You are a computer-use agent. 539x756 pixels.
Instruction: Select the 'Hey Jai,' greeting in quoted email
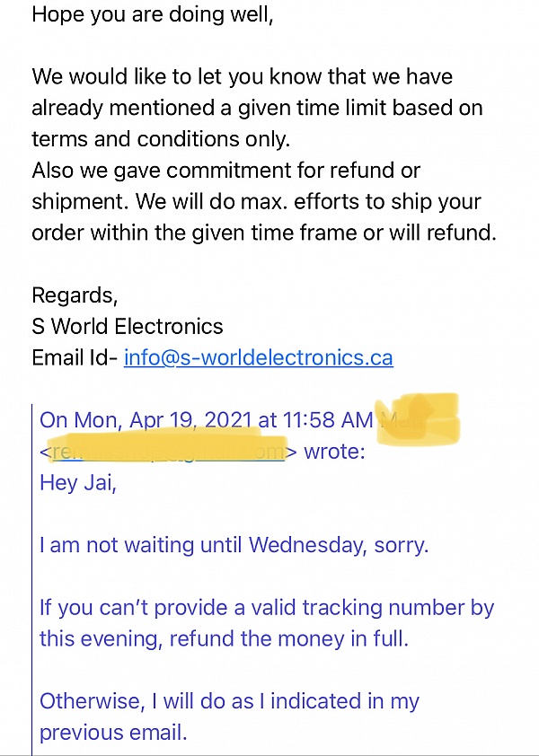coord(78,483)
